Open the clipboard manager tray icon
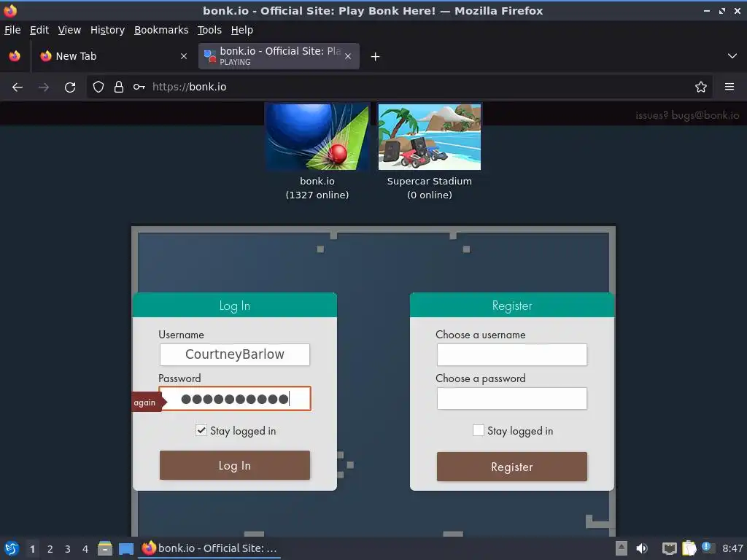 (689, 548)
